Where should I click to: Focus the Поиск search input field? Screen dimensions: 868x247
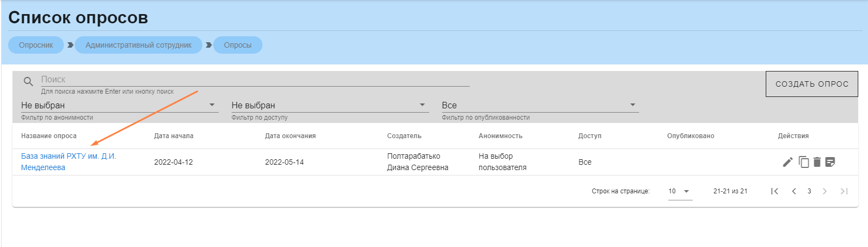(x=254, y=80)
